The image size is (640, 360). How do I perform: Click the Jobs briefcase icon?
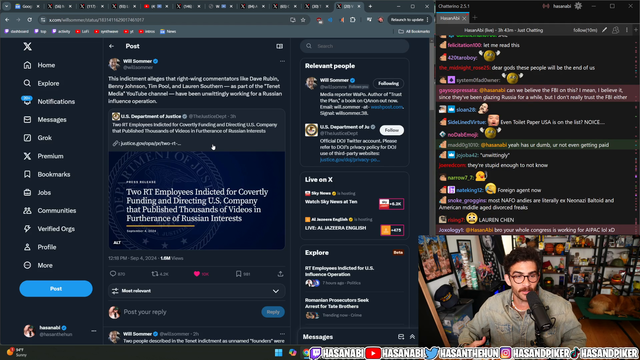click(x=27, y=193)
